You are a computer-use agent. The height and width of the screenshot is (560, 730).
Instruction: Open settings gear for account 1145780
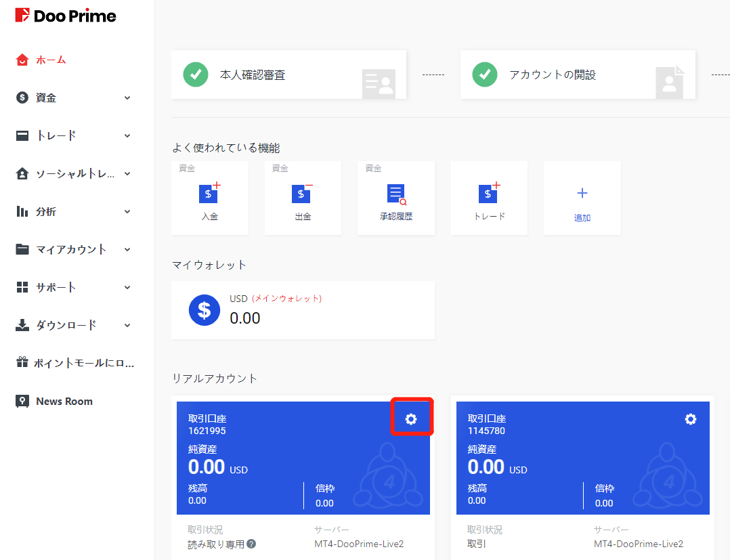pyautogui.click(x=691, y=419)
